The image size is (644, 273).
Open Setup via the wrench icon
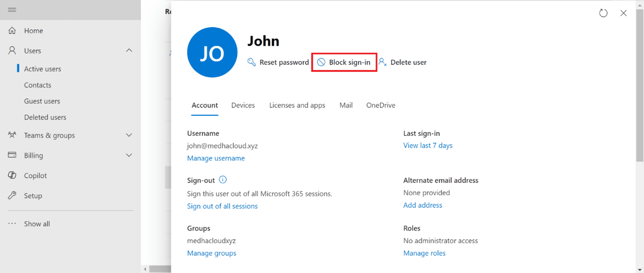12,195
